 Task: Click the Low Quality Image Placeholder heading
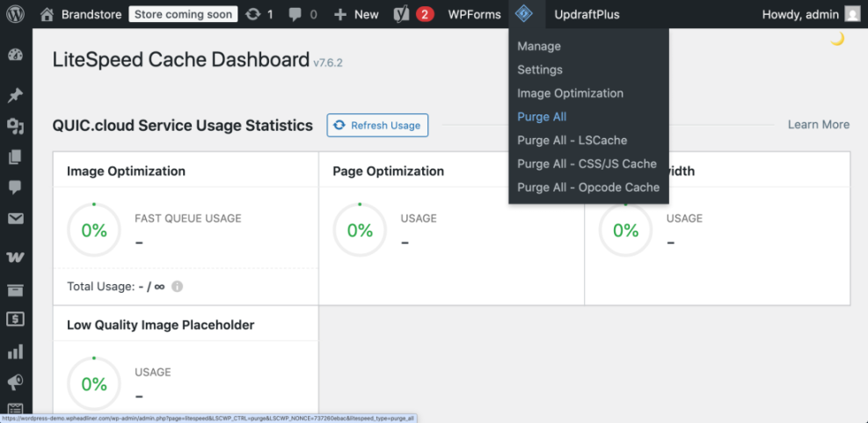tap(161, 325)
